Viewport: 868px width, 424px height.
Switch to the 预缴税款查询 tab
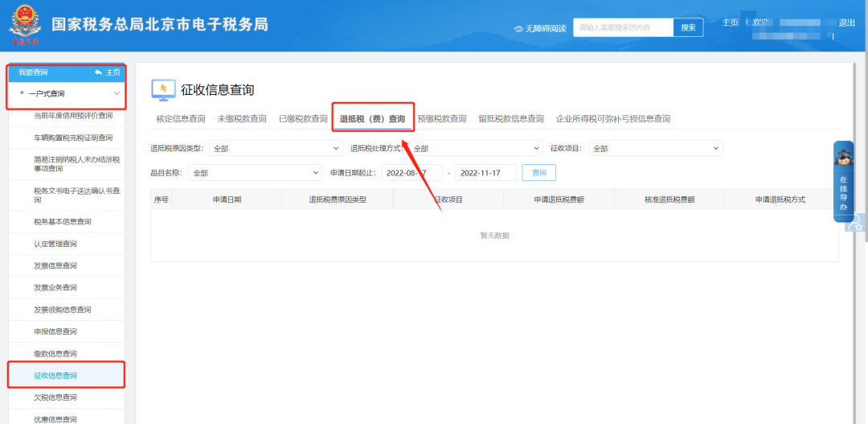point(442,118)
